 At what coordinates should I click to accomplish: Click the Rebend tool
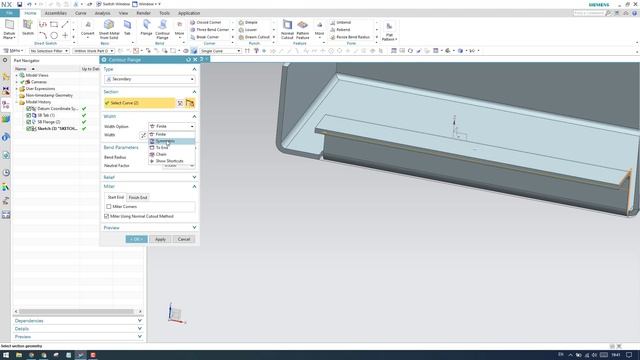(340, 30)
